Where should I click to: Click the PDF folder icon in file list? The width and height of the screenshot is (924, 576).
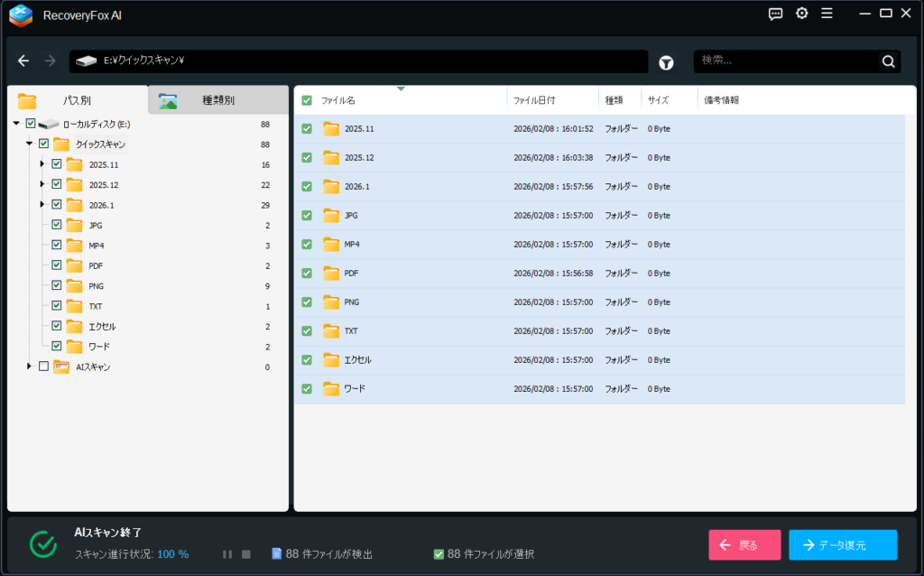(331, 274)
